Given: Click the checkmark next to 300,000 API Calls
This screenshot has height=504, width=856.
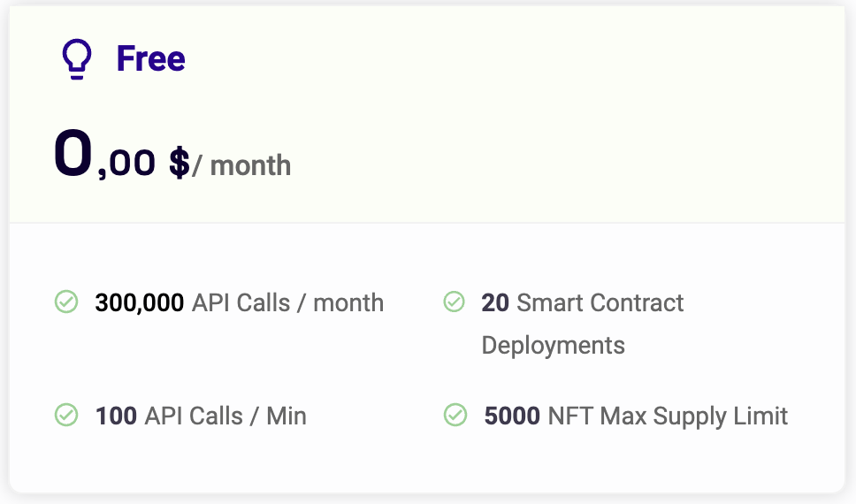Looking at the screenshot, I should [66, 302].
